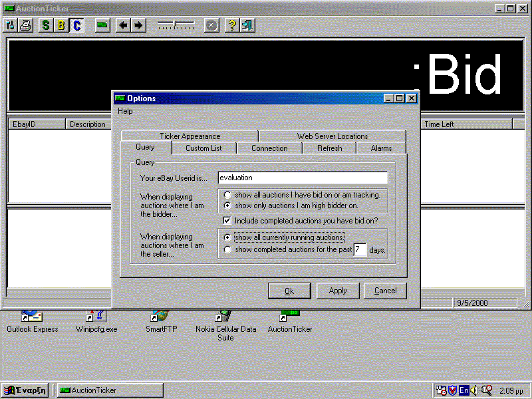This screenshot has height=399, width=532.
Task: Toggle 'Include completed auctions you have bid on?' checkbox
Action: click(227, 221)
